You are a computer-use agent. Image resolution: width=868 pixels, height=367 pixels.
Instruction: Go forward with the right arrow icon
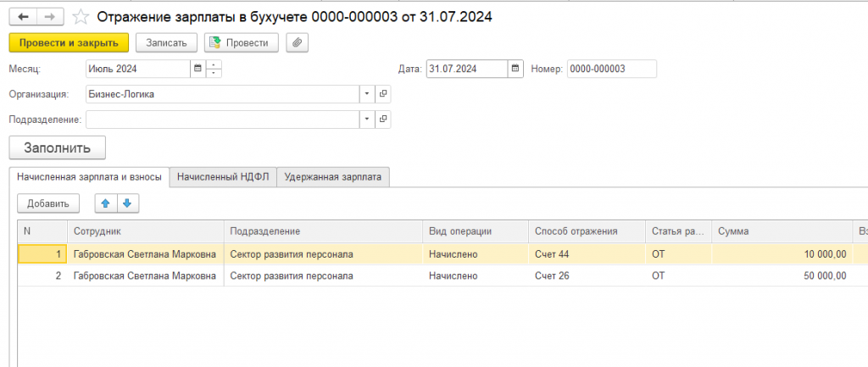[50, 17]
